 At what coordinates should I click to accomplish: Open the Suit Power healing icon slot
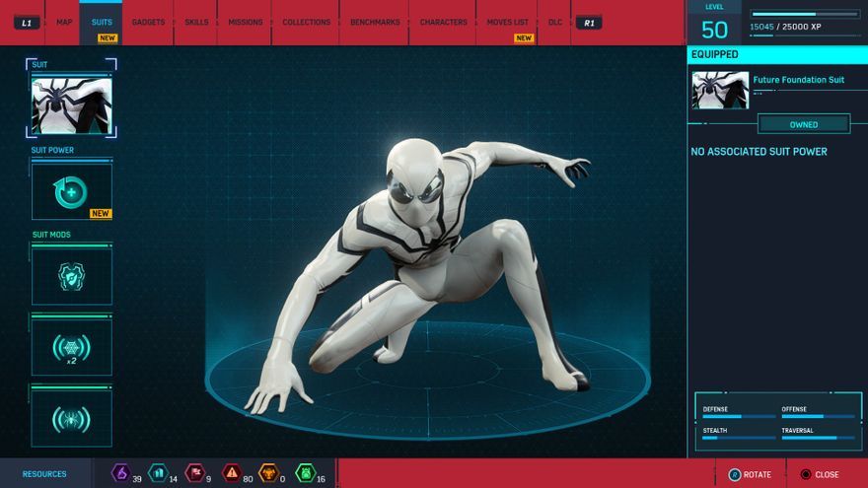click(71, 192)
